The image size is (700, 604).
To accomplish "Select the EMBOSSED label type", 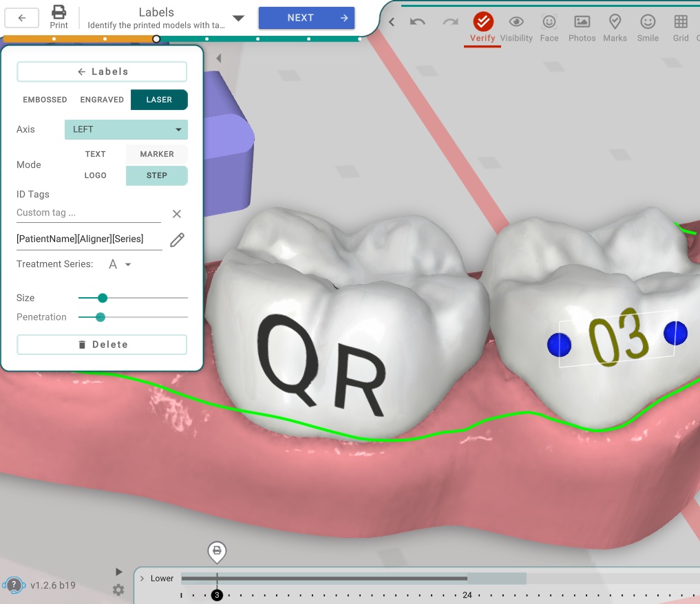I will click(x=45, y=100).
